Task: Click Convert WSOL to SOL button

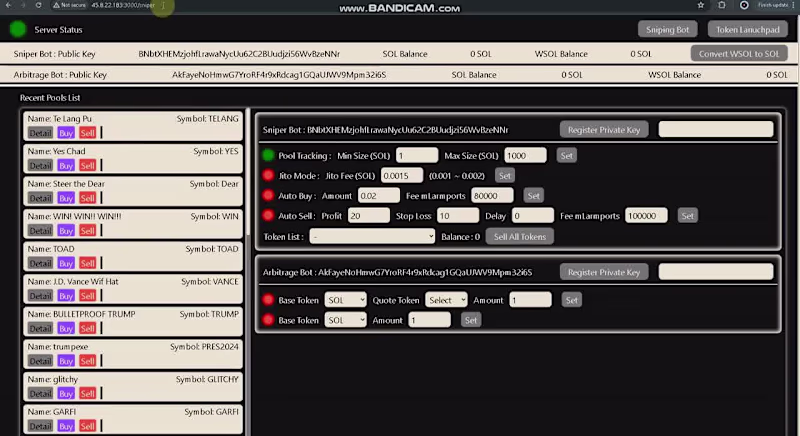Action: click(739, 54)
